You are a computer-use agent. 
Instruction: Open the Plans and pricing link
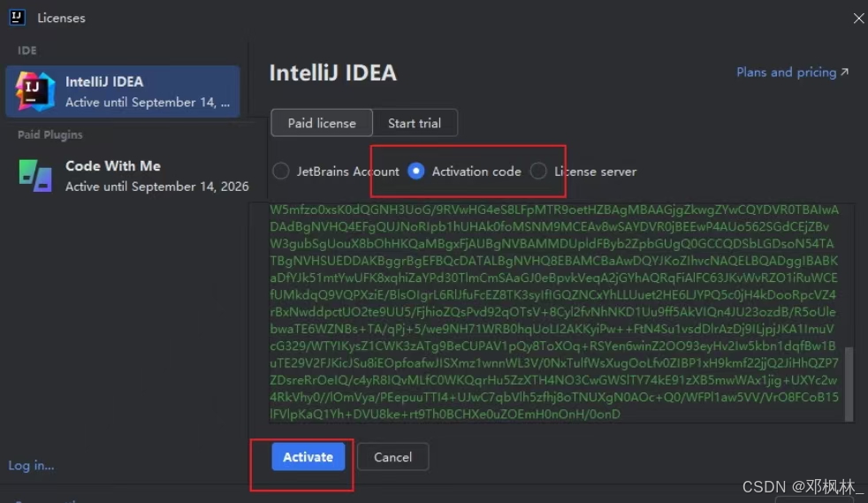coord(792,72)
